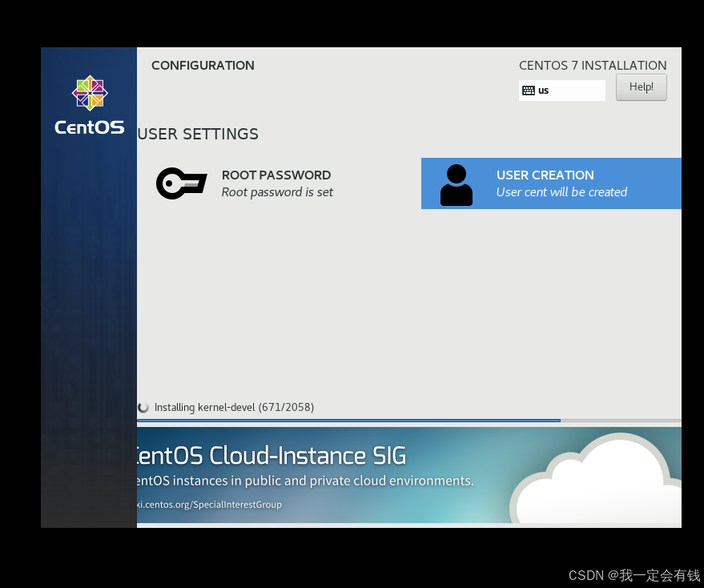Click 'Installing kernel-devel (671/2058)' status text
This screenshot has height=588, width=704.
234,408
